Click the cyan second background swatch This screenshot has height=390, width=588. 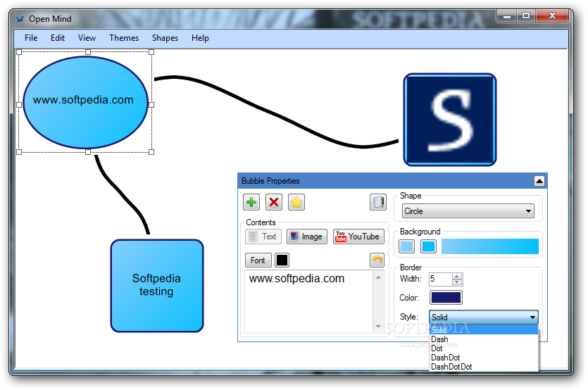(x=428, y=246)
